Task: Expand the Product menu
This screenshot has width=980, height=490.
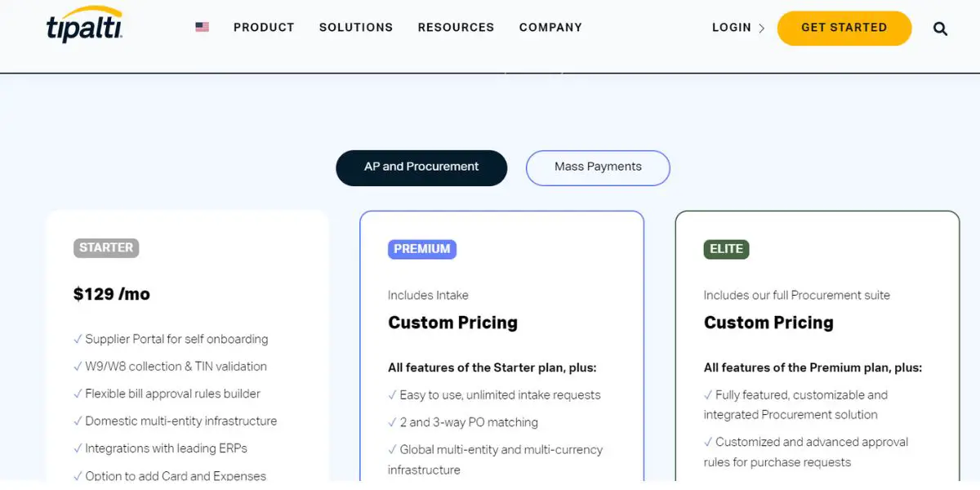Action: click(264, 28)
